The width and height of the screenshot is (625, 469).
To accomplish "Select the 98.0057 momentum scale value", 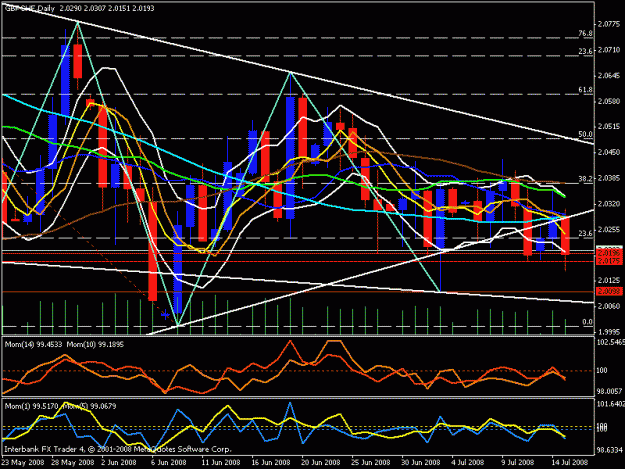I will click(609, 392).
